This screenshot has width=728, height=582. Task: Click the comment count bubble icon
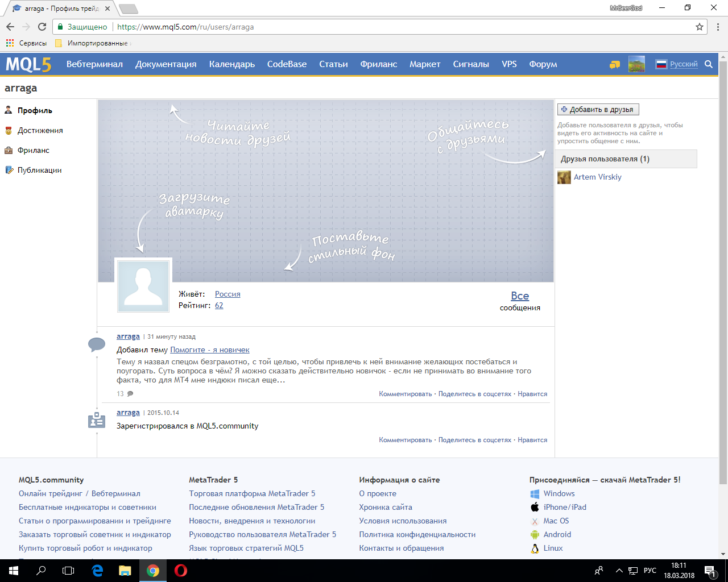coord(130,394)
